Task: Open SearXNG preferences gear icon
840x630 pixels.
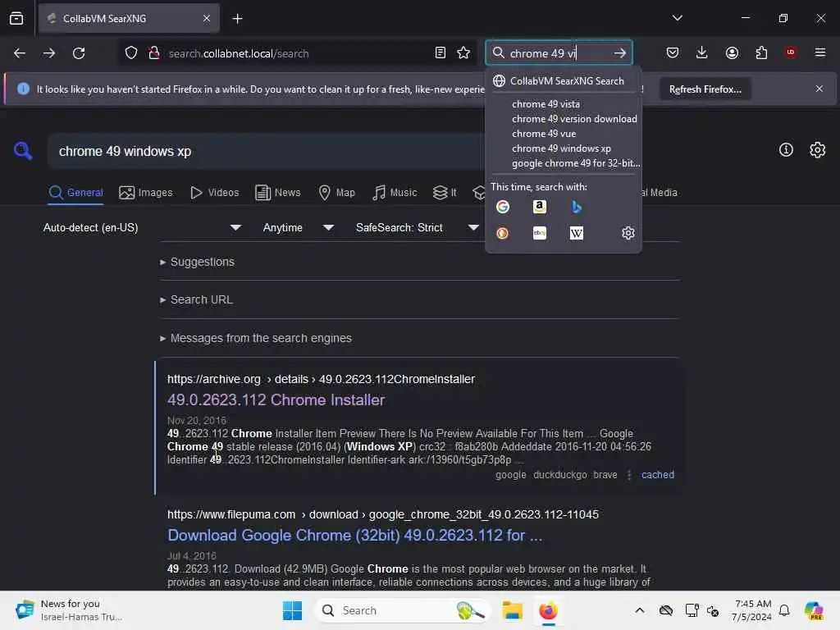Action: click(x=817, y=150)
